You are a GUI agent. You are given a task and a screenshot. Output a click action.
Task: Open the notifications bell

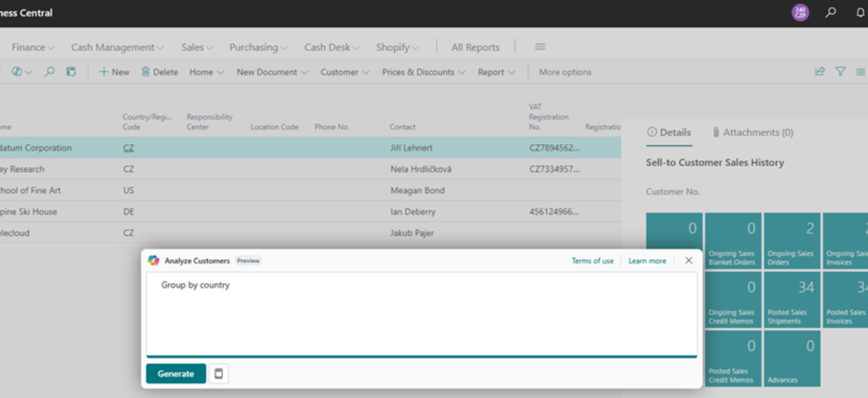860,12
